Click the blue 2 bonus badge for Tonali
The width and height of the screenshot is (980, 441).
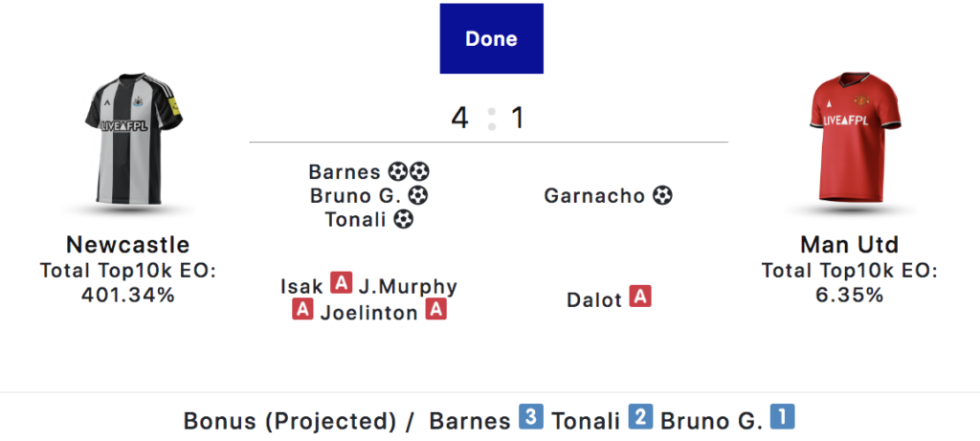coord(640,417)
